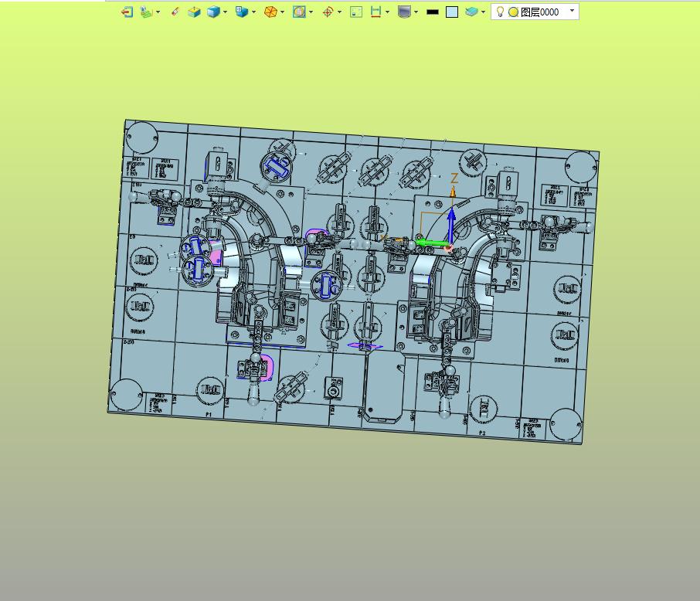
Task: Open the framed object filter dropdown
Action: [311, 12]
